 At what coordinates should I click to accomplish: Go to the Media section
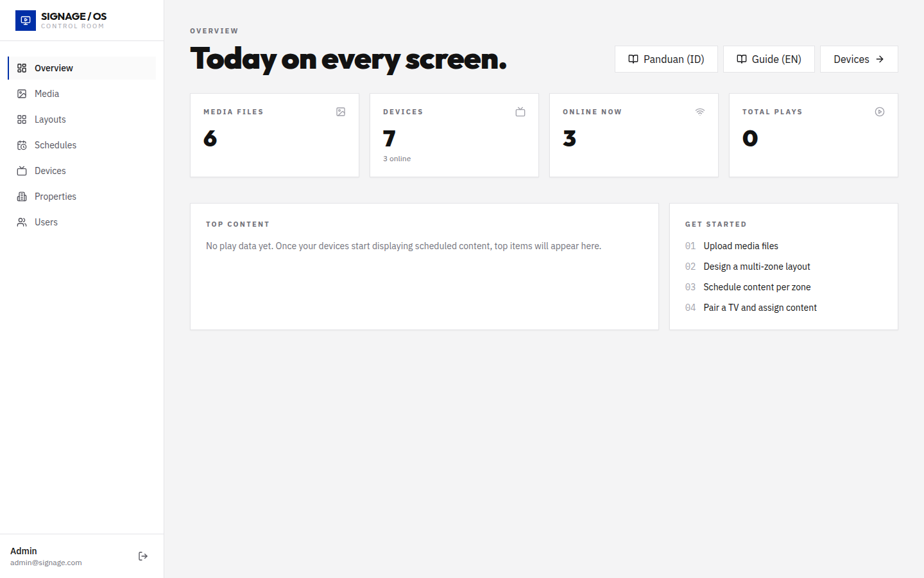(81, 94)
